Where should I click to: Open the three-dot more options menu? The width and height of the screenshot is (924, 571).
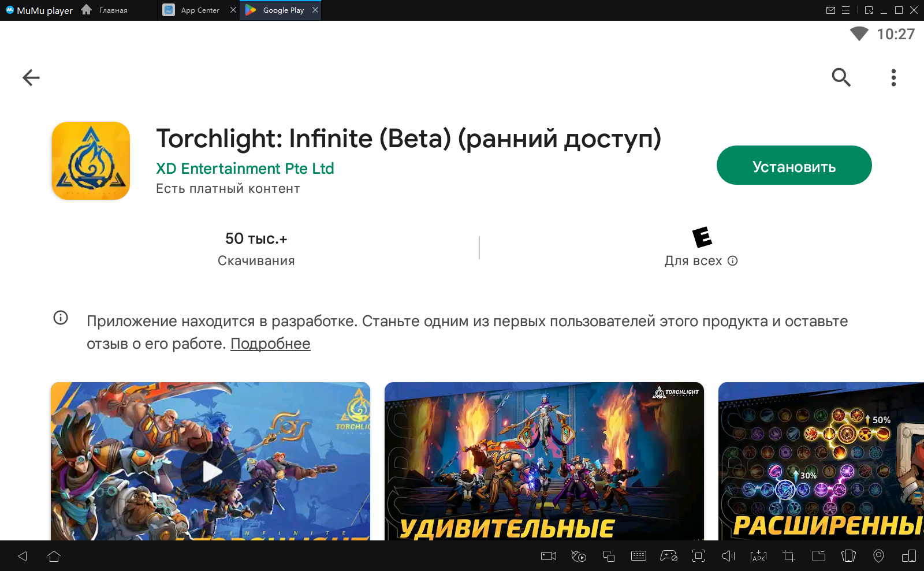pos(893,77)
